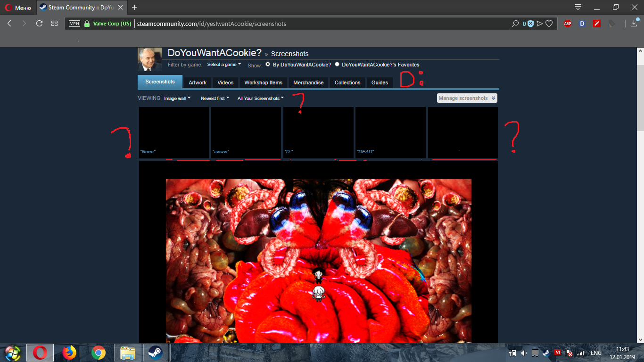Switch to the Guides tab
Screen dimensions: 644x362
point(380,82)
